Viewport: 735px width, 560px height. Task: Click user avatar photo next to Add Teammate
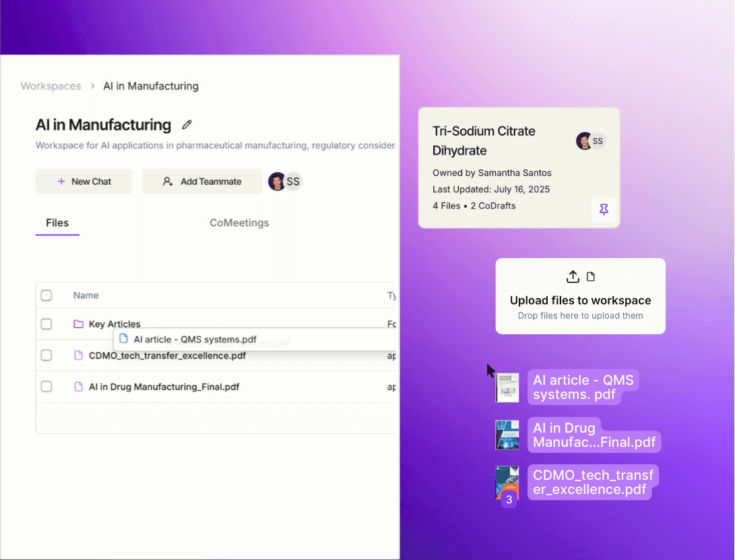tap(277, 181)
